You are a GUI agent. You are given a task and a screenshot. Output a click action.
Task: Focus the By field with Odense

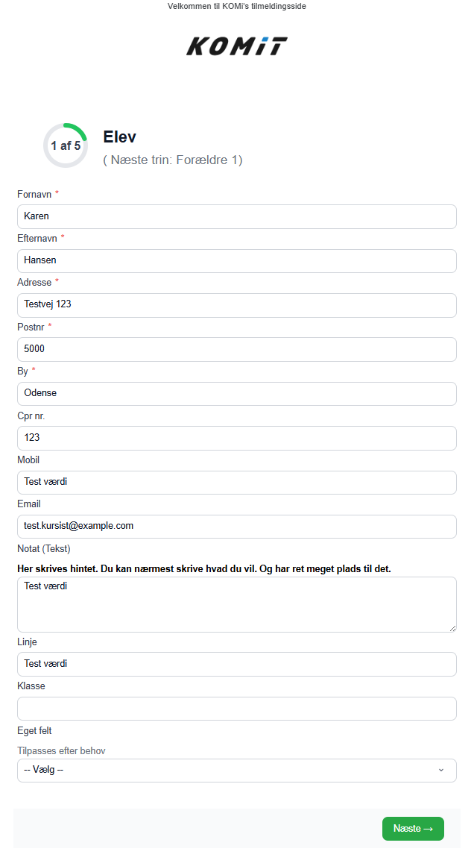(x=237, y=393)
